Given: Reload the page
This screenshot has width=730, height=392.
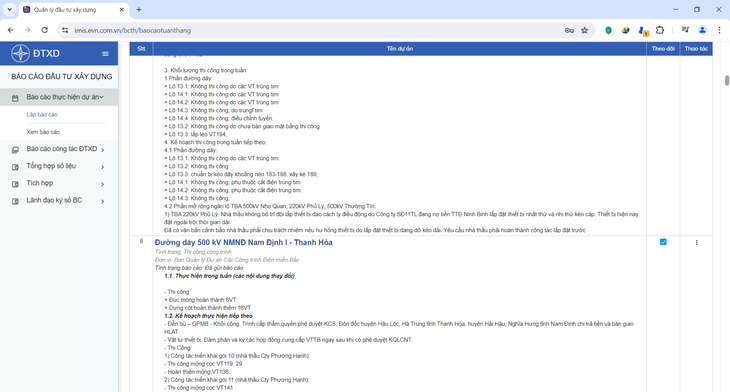Looking at the screenshot, I should [45, 30].
